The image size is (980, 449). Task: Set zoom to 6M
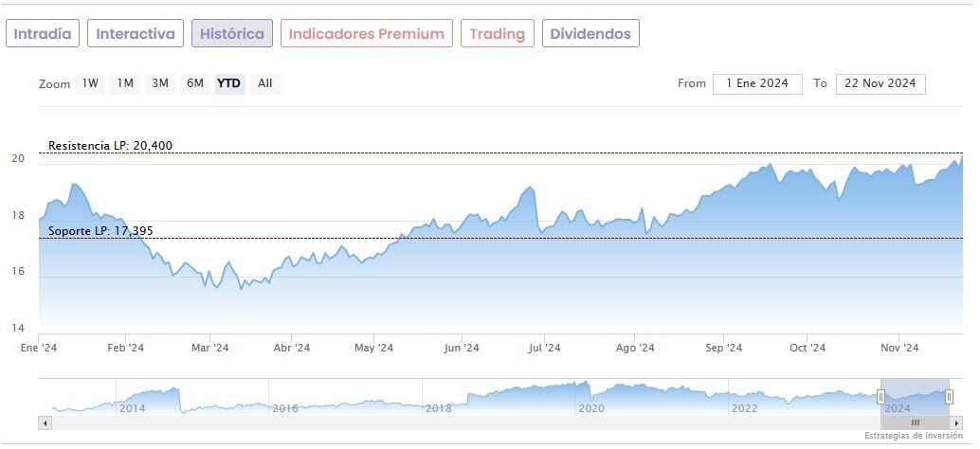(x=195, y=83)
